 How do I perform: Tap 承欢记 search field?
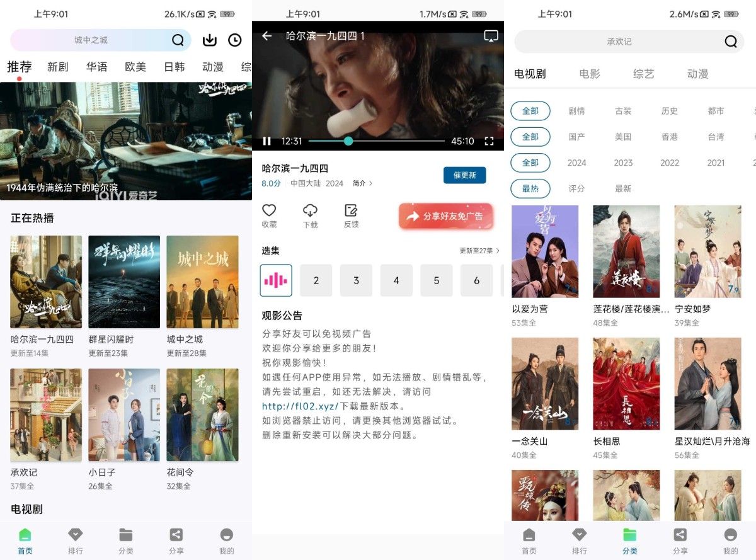click(x=629, y=42)
